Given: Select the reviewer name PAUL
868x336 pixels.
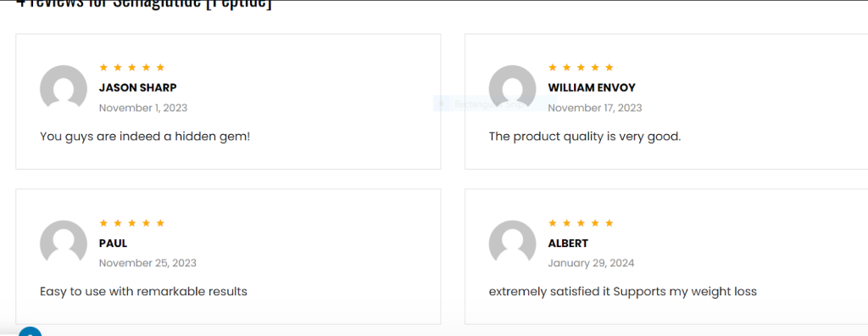Looking at the screenshot, I should (x=113, y=243).
